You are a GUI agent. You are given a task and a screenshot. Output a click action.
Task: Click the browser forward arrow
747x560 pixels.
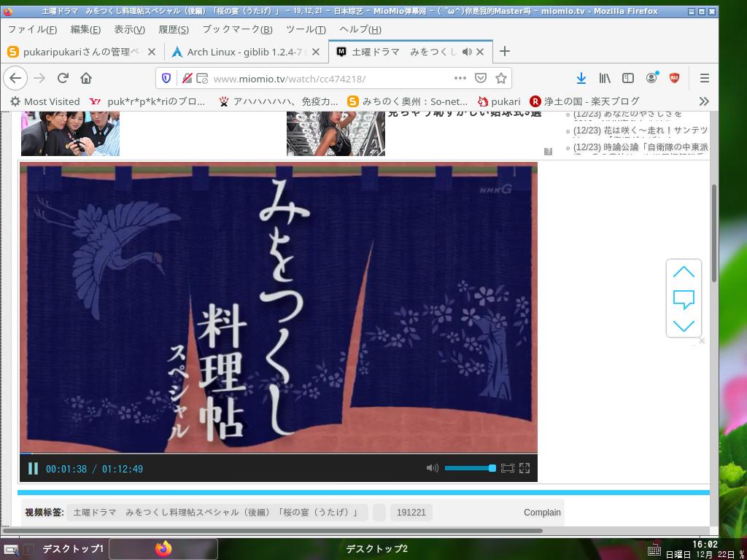click(39, 78)
